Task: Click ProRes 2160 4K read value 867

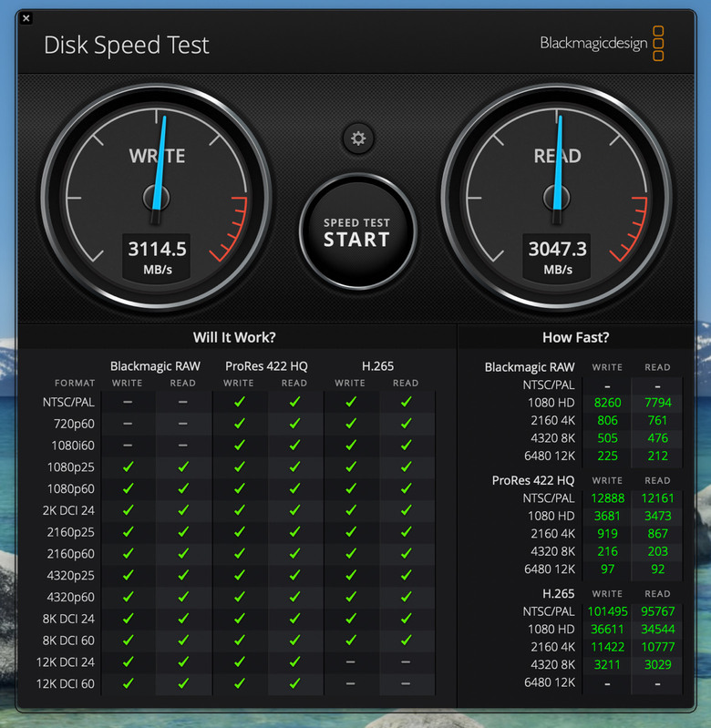Action: click(657, 533)
